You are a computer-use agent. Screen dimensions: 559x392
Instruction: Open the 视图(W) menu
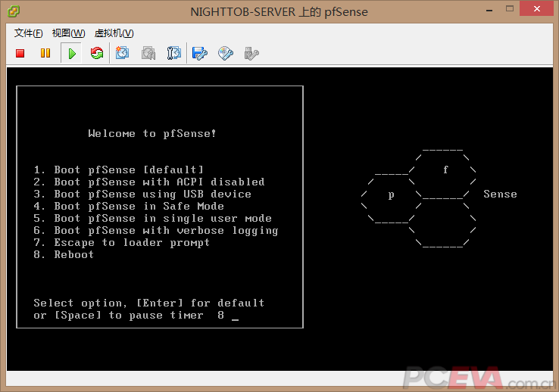click(x=68, y=33)
